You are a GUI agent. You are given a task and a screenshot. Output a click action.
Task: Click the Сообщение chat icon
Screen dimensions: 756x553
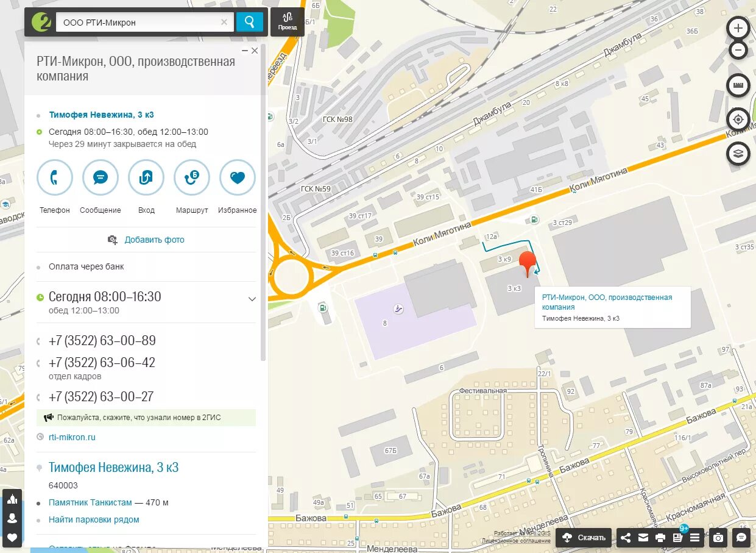[101, 177]
